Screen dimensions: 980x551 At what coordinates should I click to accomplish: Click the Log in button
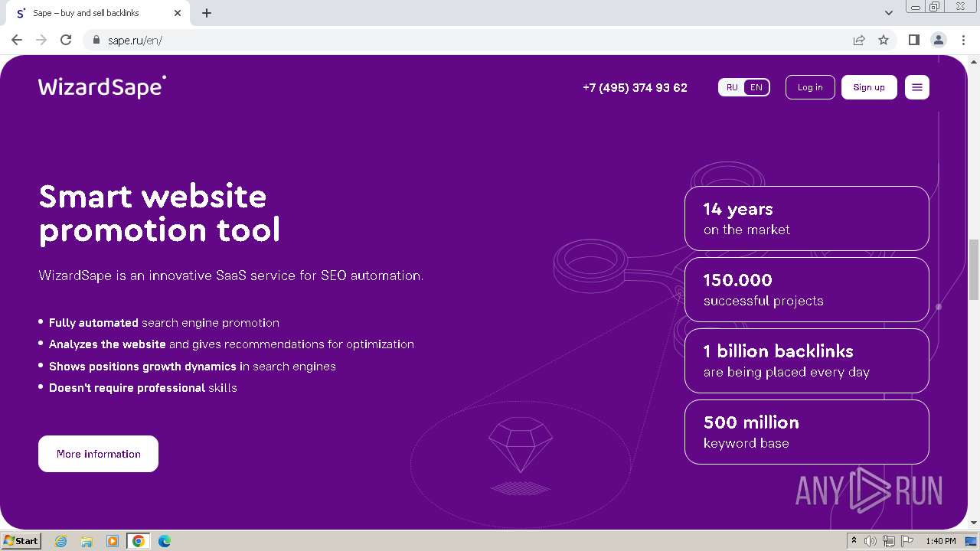[810, 87]
